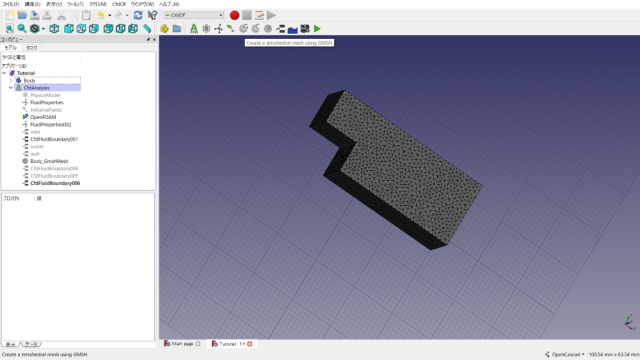Save the document with the Save icon

coord(35,16)
